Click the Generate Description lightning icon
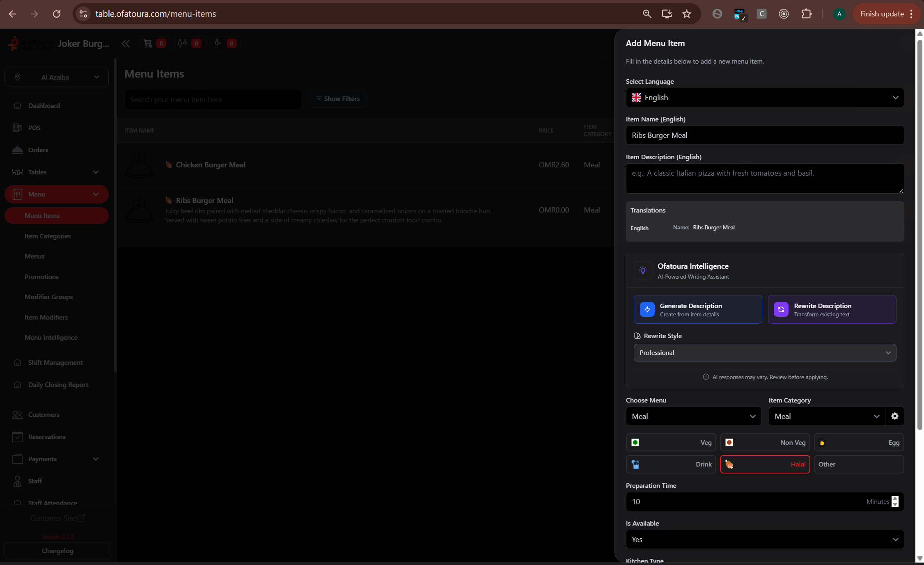The width and height of the screenshot is (924, 565). tap(647, 309)
